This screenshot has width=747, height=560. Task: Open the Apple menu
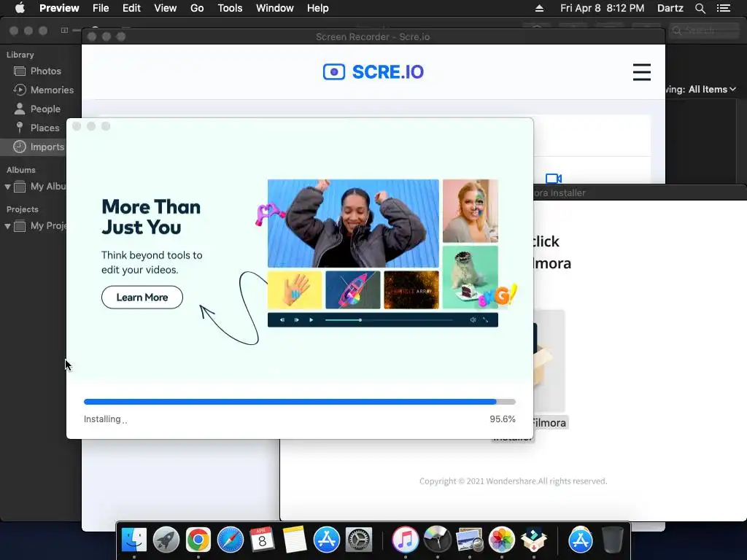(20, 8)
